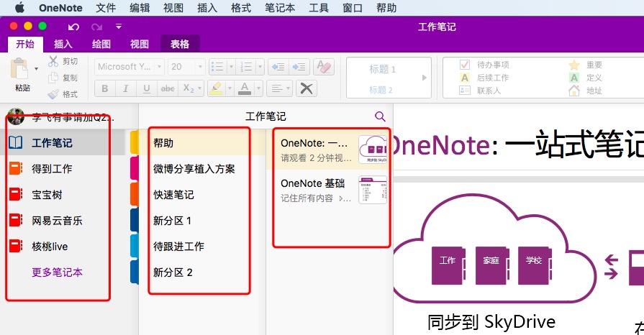The width and height of the screenshot is (644, 335).
Task: Increase paragraph indent
Action: [x=299, y=67]
